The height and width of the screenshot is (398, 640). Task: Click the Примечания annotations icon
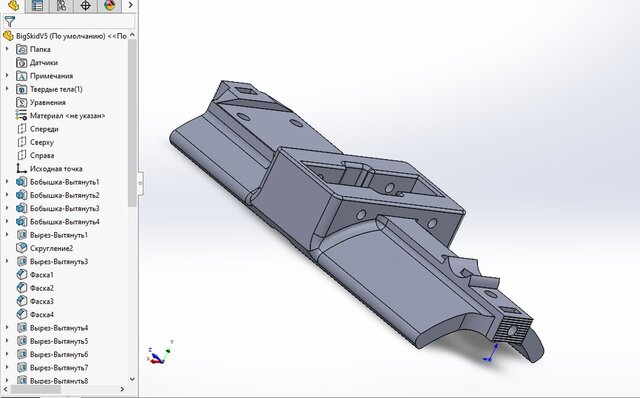pos(21,76)
